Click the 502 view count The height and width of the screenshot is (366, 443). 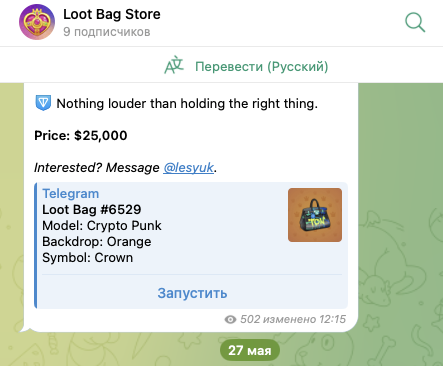(250, 319)
